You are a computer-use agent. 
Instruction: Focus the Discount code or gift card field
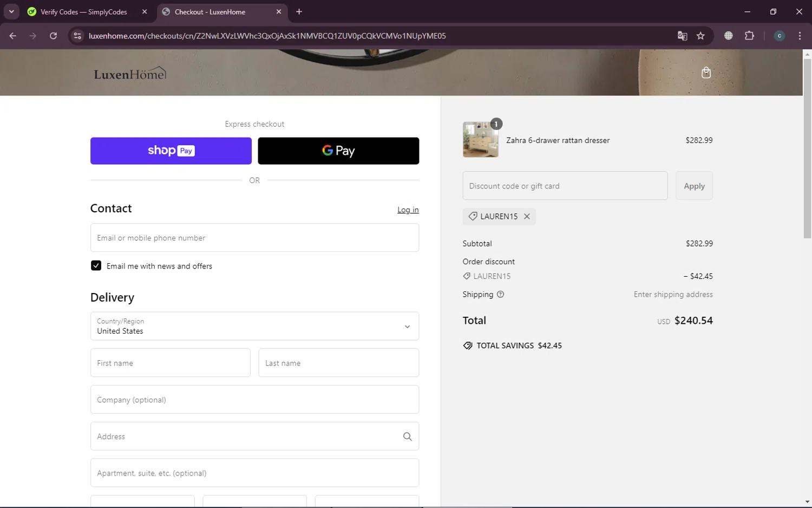[x=565, y=186]
